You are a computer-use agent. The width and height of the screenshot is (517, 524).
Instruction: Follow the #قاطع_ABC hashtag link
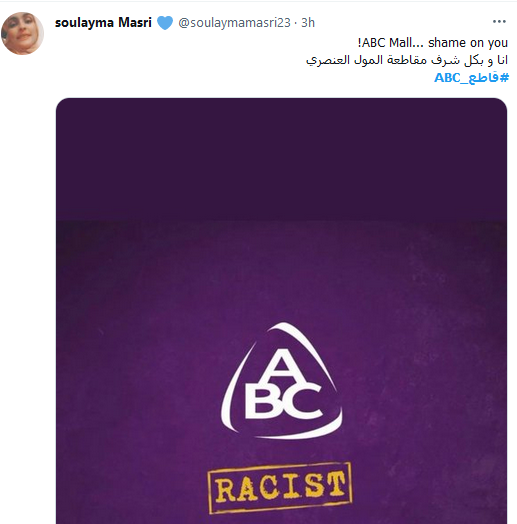(x=471, y=78)
